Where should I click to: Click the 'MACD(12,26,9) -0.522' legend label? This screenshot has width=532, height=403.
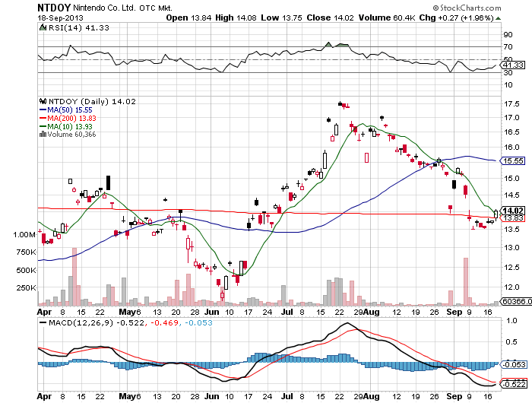pos(97,322)
